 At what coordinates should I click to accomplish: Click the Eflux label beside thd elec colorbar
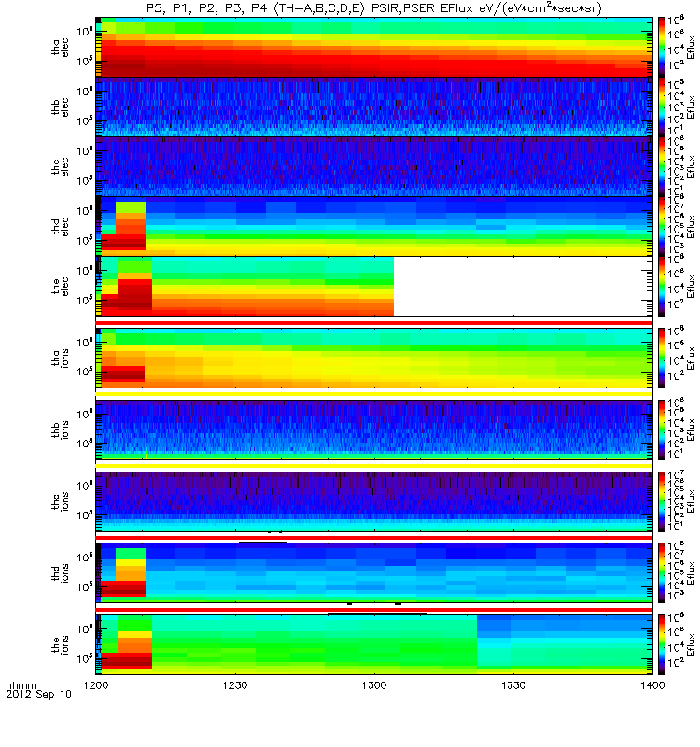(691, 227)
